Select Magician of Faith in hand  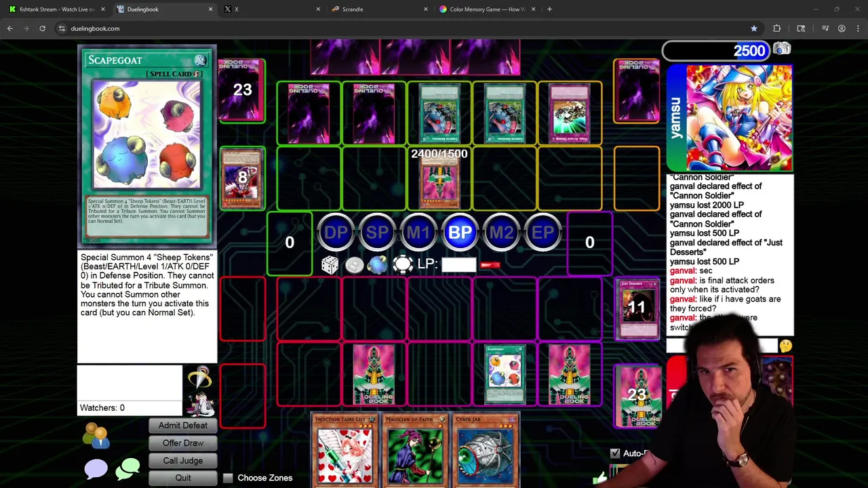click(414, 450)
